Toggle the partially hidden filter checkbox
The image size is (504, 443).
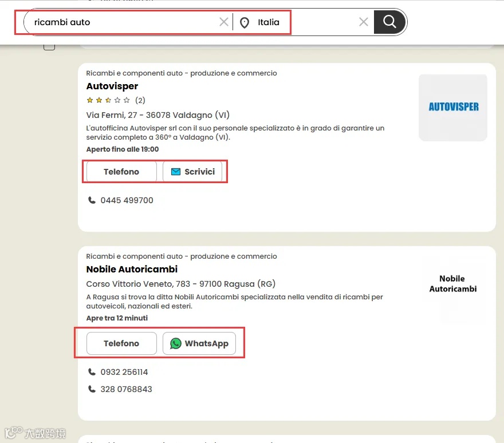pos(49,47)
